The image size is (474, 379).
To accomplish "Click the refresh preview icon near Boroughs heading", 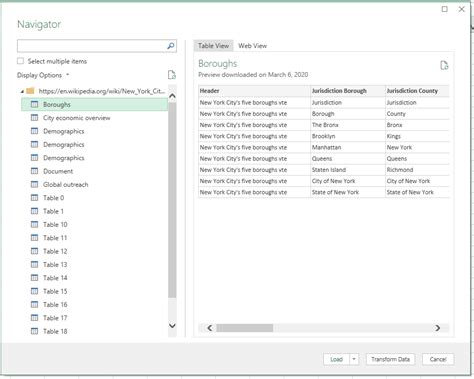I will [444, 65].
